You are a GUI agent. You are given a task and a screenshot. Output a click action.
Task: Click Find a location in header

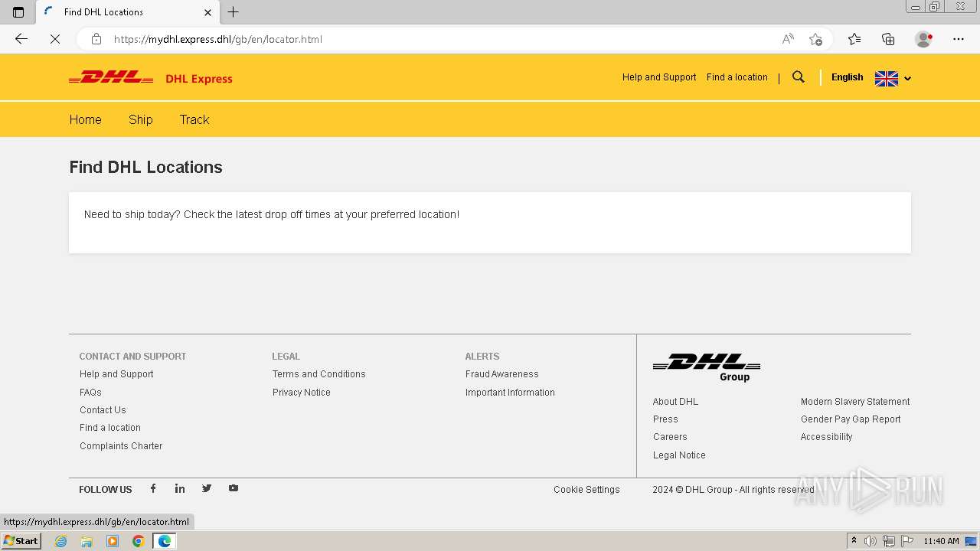[x=737, y=77]
